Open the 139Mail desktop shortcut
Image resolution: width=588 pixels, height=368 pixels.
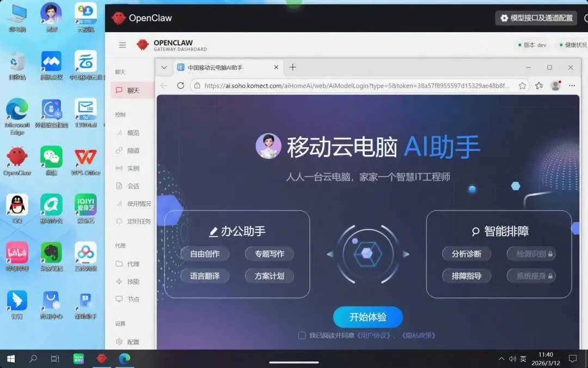(x=86, y=113)
